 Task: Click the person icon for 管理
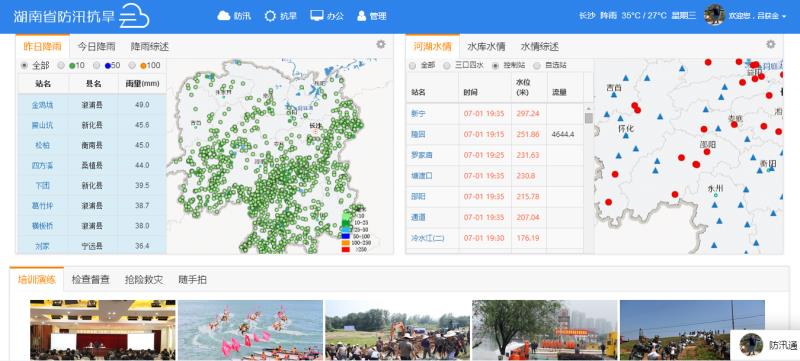[x=362, y=16]
